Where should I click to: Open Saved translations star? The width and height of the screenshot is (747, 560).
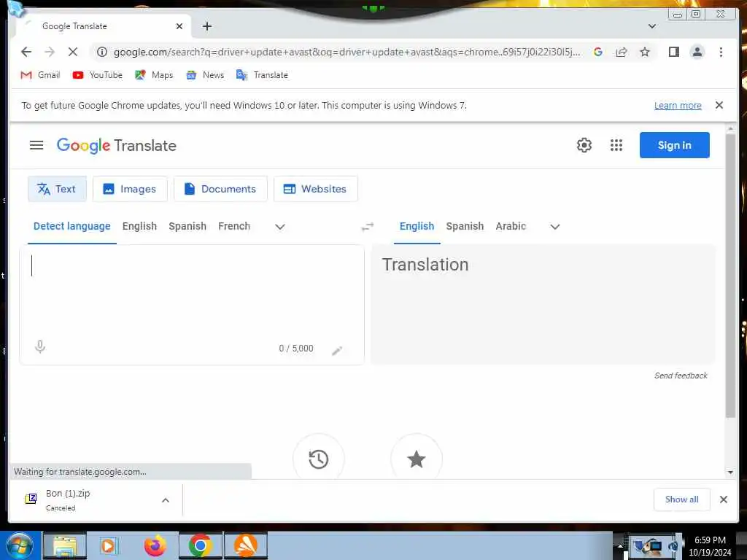pyautogui.click(x=417, y=459)
